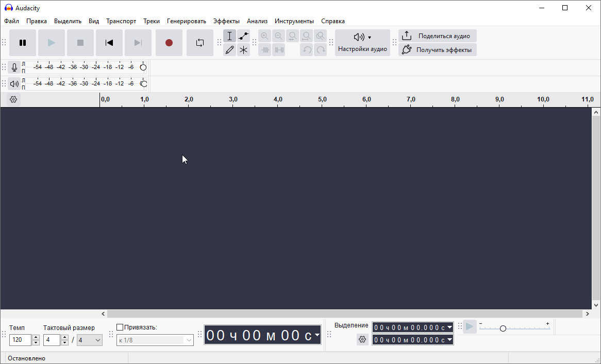Open the Генерировать menu
This screenshot has height=364, width=601.
tap(186, 21)
